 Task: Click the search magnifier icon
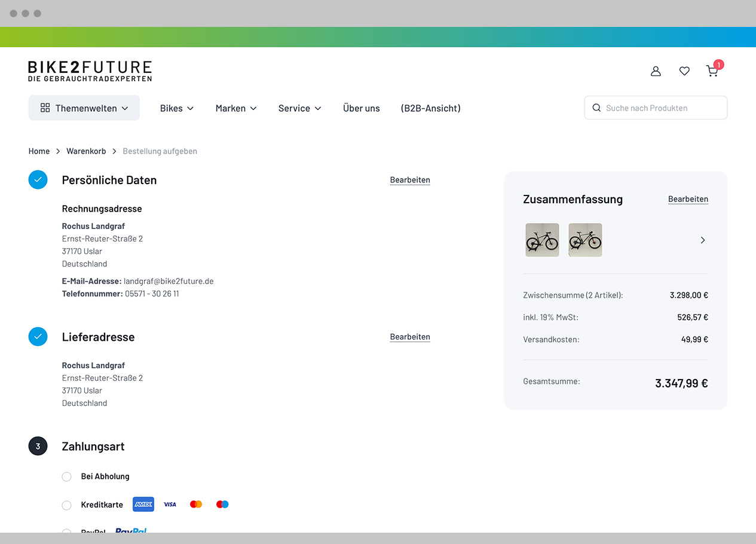point(596,108)
